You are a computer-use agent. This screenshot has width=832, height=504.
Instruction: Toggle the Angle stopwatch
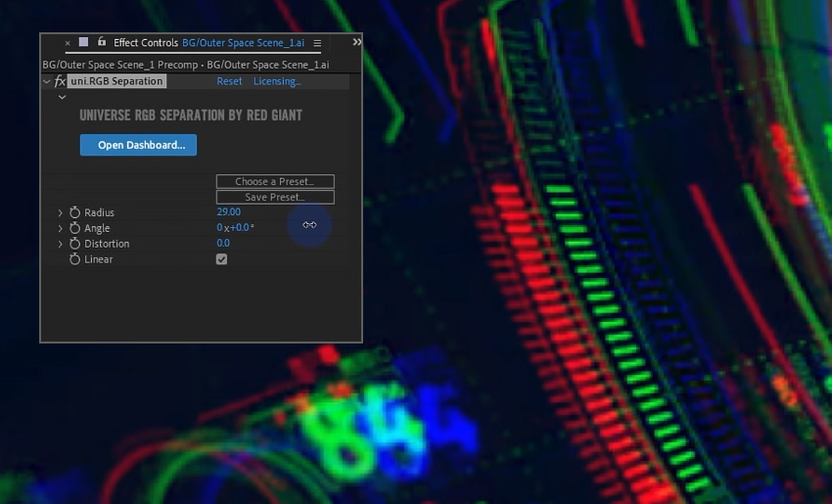[x=74, y=228]
